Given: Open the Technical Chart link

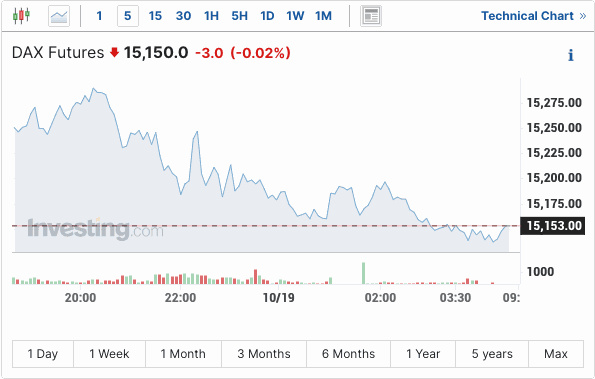Looking at the screenshot, I should 534,16.
